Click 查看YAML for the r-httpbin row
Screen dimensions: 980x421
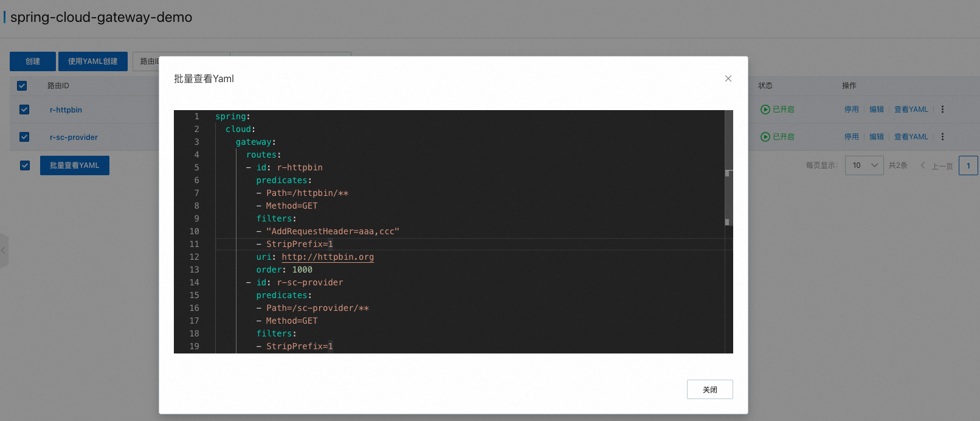pyautogui.click(x=911, y=110)
